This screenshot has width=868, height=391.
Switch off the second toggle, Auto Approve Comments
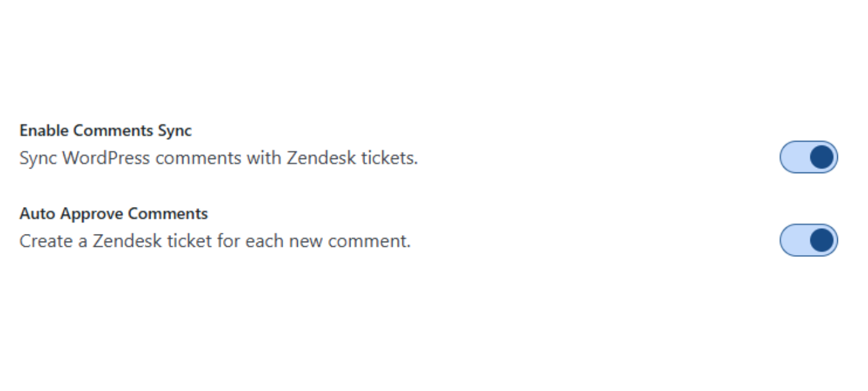(808, 240)
